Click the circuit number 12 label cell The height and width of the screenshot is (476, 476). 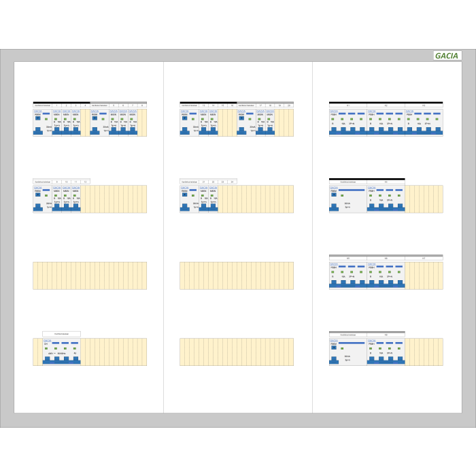pyautogui.click(x=86, y=182)
